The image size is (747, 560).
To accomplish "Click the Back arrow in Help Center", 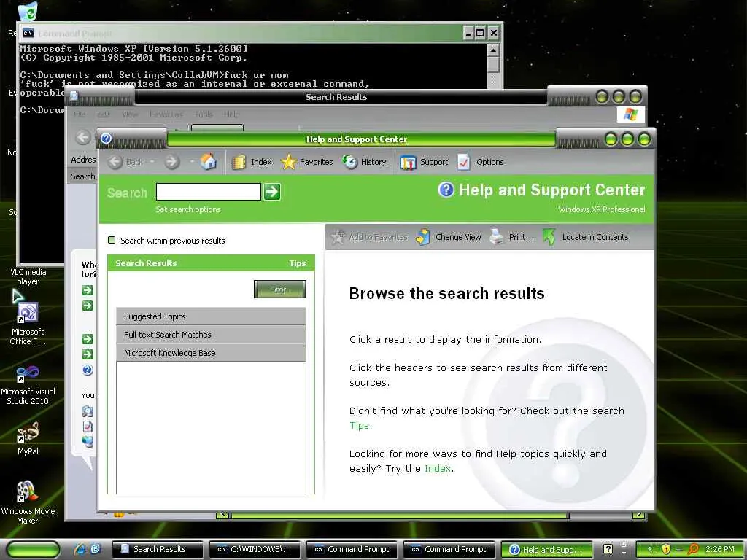I will (x=115, y=162).
